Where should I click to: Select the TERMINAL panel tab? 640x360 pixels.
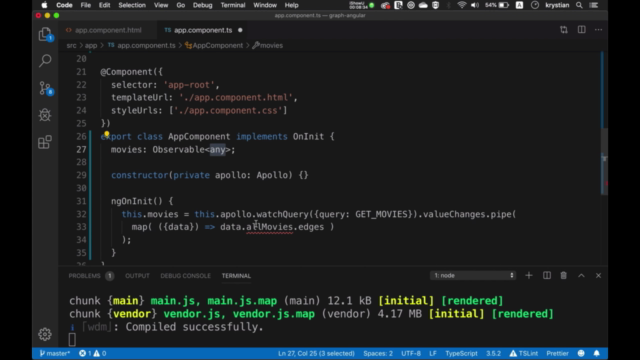pyautogui.click(x=236, y=276)
